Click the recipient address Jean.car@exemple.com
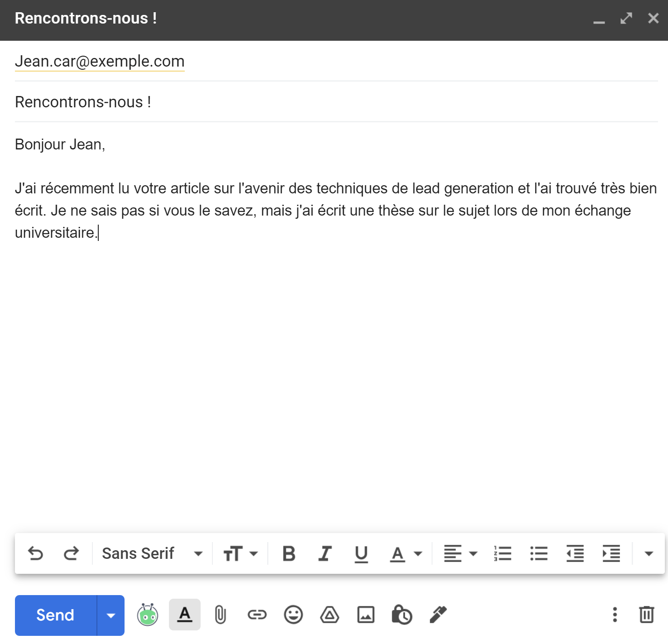The height and width of the screenshot is (644, 668). [x=99, y=61]
